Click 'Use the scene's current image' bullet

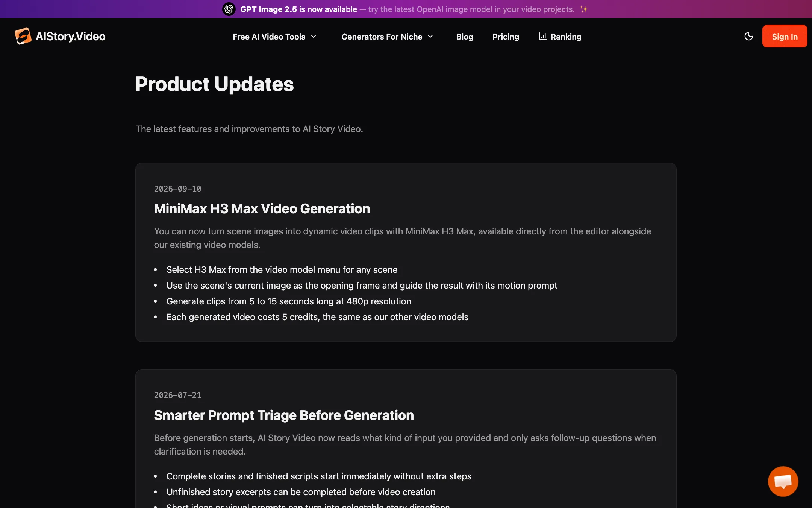[x=362, y=286]
